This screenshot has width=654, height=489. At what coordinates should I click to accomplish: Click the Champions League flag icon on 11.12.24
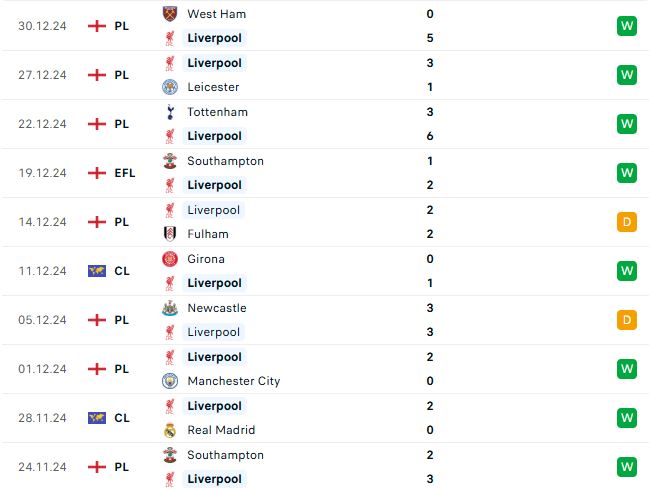click(97, 271)
